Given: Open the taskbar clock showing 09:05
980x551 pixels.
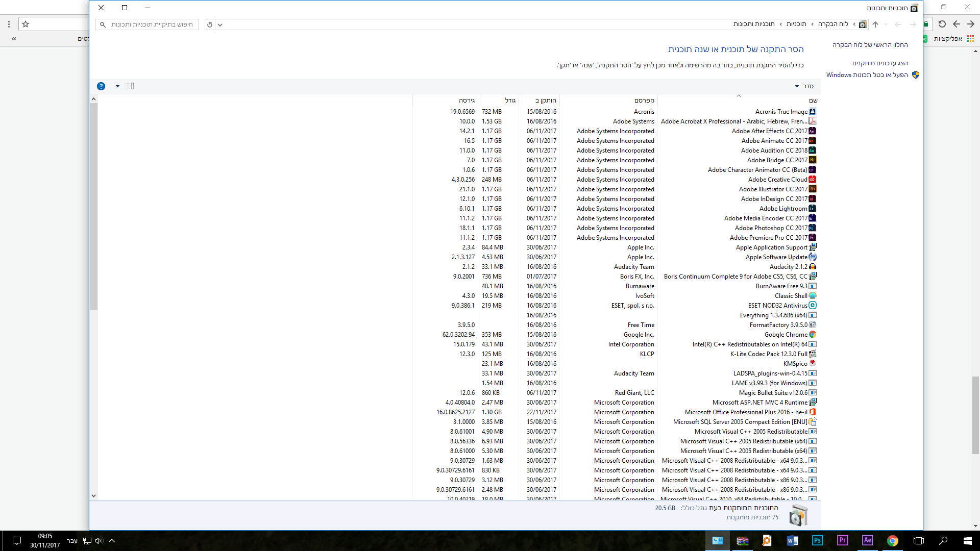Looking at the screenshot, I should (45, 541).
